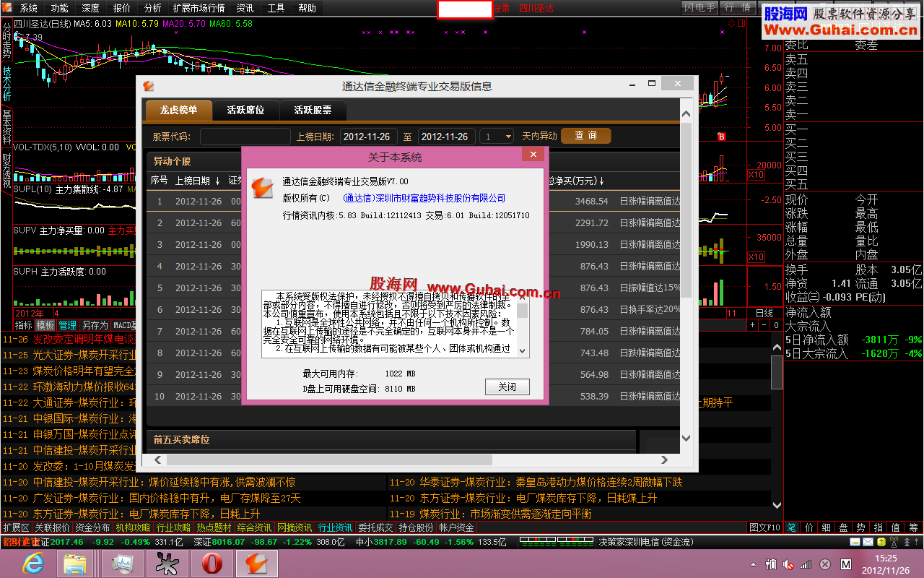
Task: Click the M input method tray icon
Action: pos(845,564)
